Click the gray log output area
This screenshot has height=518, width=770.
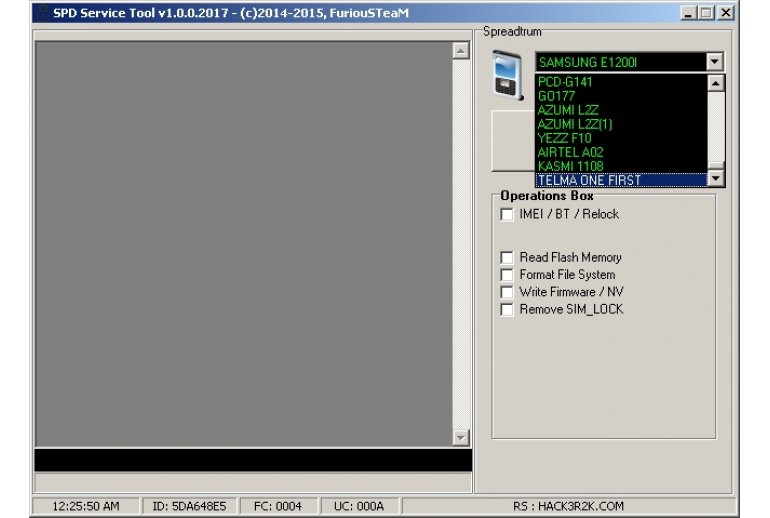tap(244, 244)
